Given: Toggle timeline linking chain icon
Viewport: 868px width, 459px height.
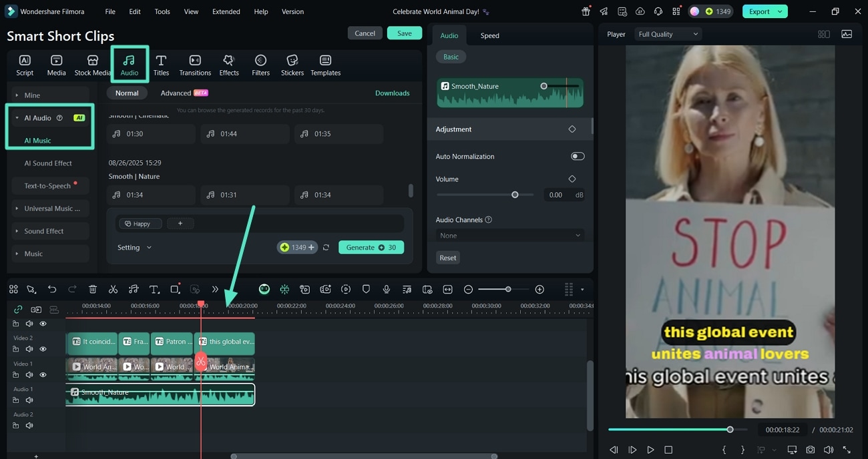Looking at the screenshot, I should (18, 310).
